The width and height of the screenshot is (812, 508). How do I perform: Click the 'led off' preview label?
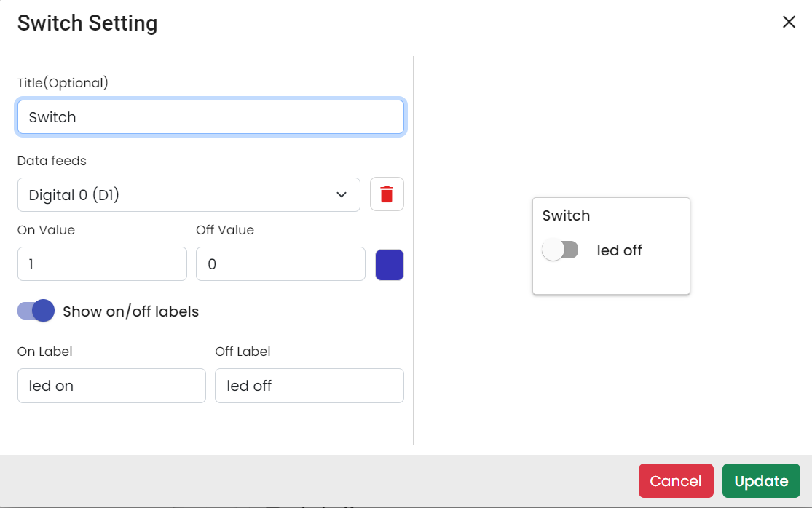click(619, 250)
